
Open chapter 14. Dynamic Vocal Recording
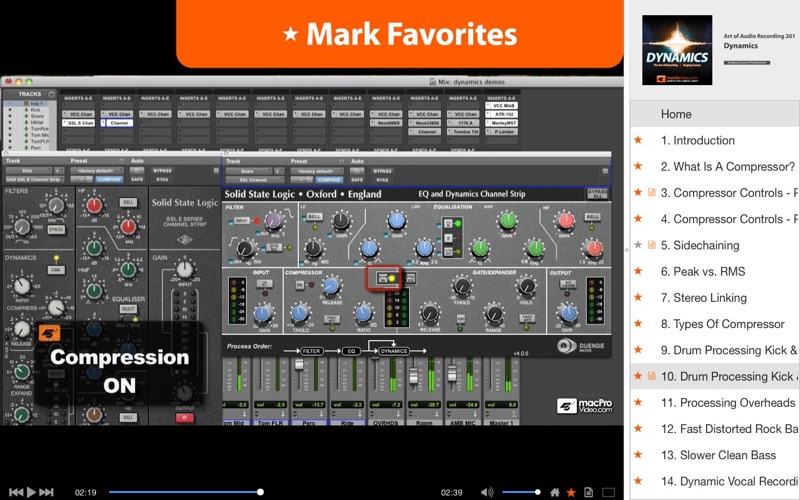(x=730, y=481)
